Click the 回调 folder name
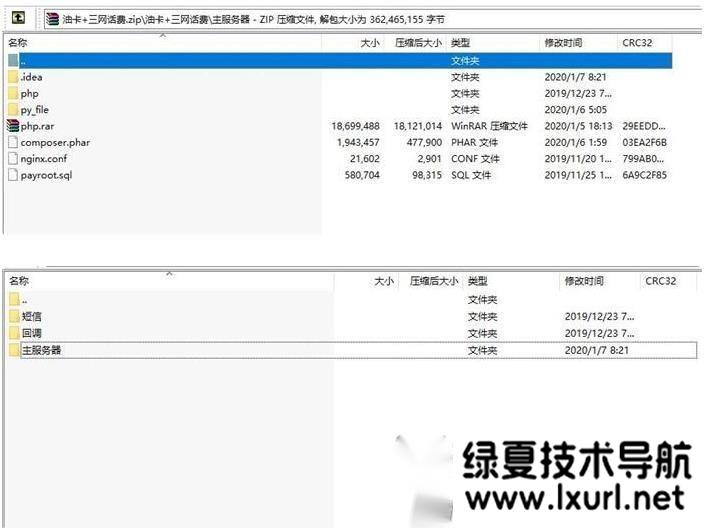This screenshot has height=528, width=705. (x=31, y=333)
